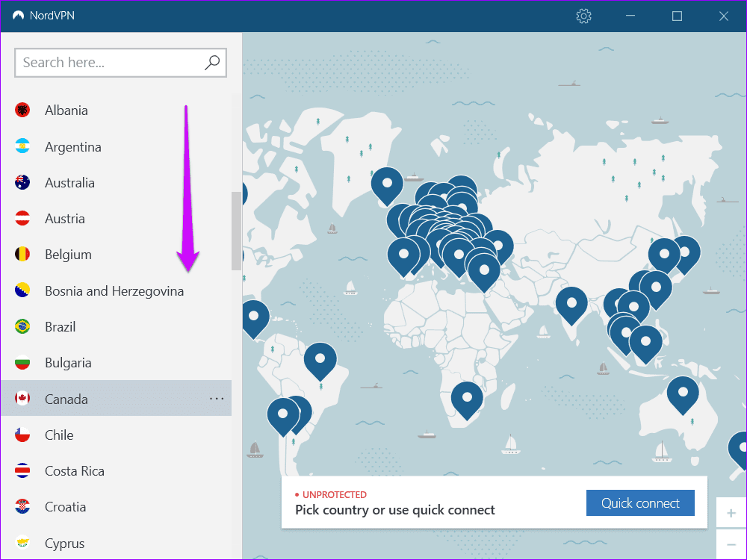Minimize the NordVPN window

tap(630, 16)
